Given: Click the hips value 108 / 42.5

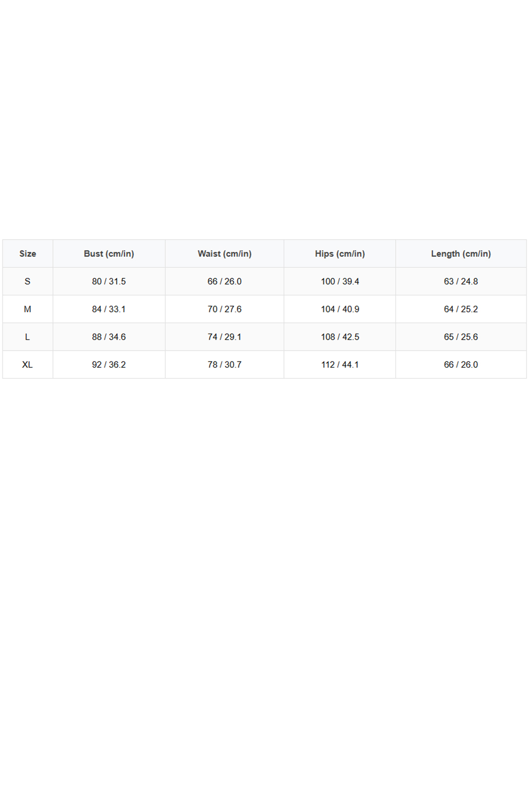Looking at the screenshot, I should [x=340, y=337].
